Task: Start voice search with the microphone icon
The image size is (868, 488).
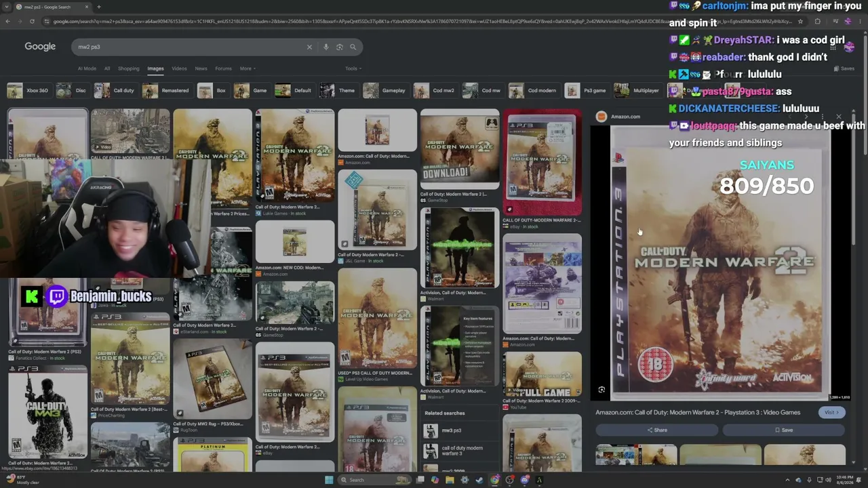Action: click(326, 47)
